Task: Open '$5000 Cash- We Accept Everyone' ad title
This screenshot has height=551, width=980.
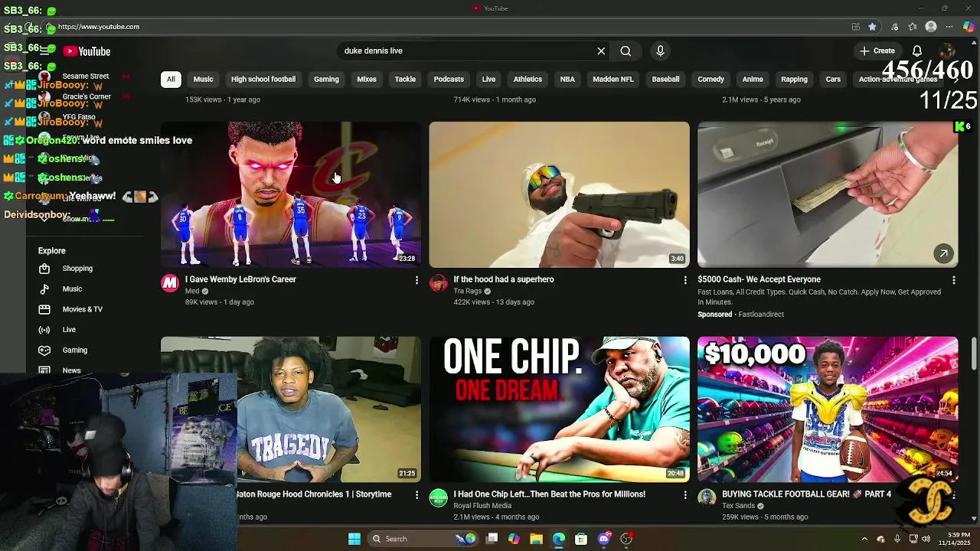Action: coord(759,280)
